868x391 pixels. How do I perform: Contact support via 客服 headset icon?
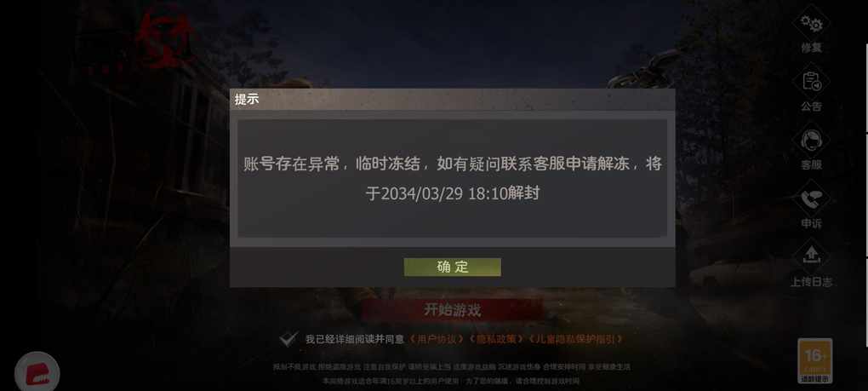812,141
